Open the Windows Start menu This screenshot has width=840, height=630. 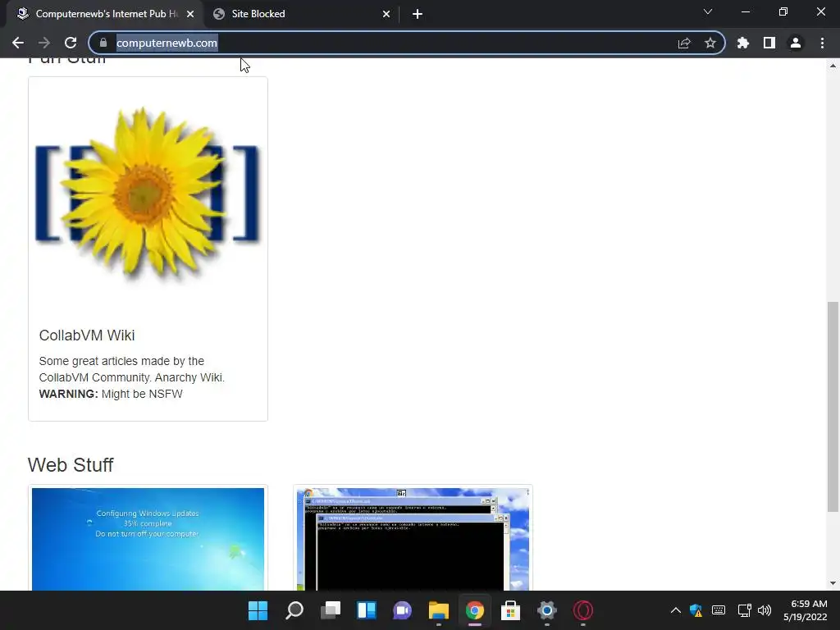pos(258,610)
